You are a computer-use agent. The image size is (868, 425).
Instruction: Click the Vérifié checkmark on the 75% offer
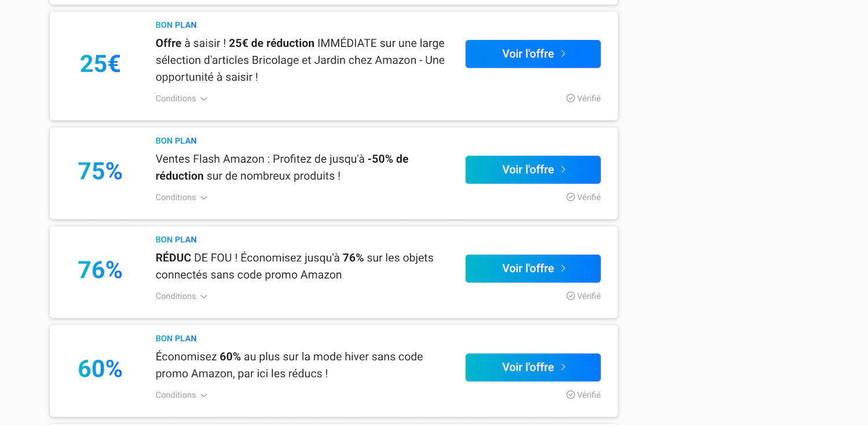point(571,197)
